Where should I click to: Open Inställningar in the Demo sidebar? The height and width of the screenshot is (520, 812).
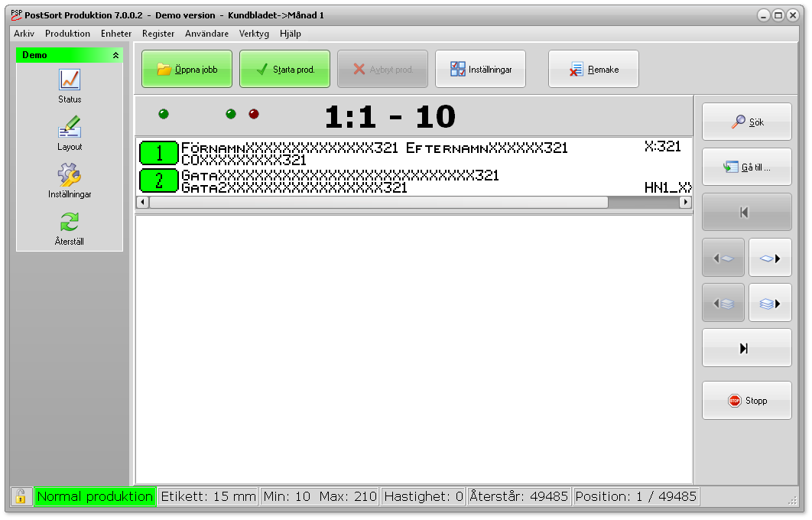coord(70,180)
